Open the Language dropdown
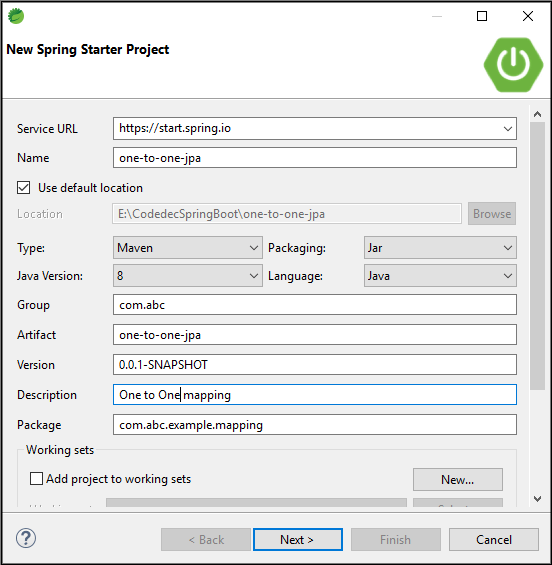The width and height of the screenshot is (552, 565). (x=440, y=276)
